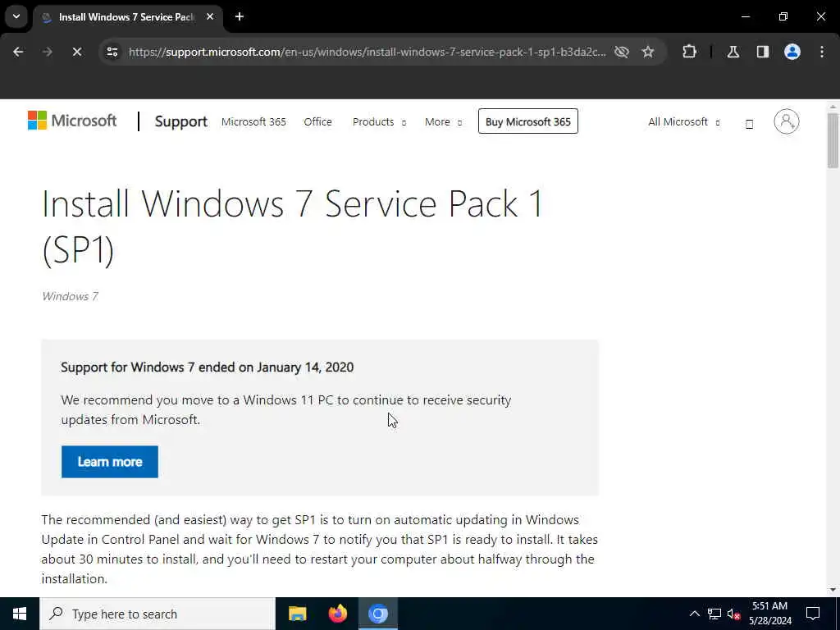
Task: Open the Office nav item
Action: pyautogui.click(x=317, y=121)
